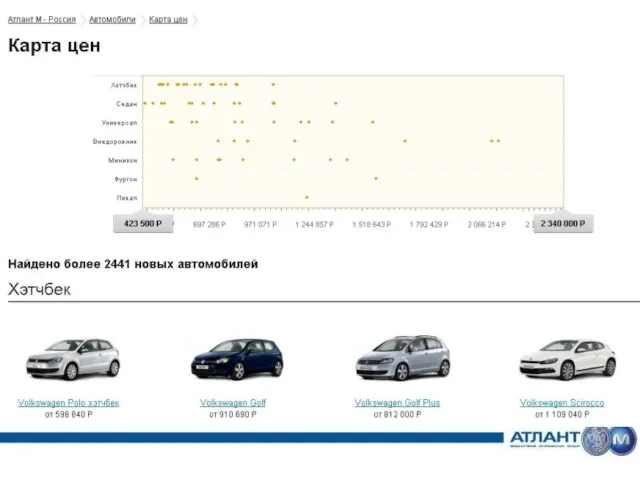Follow the Volkswagen Scirocco text link
The image size is (640, 480).
[562, 403]
